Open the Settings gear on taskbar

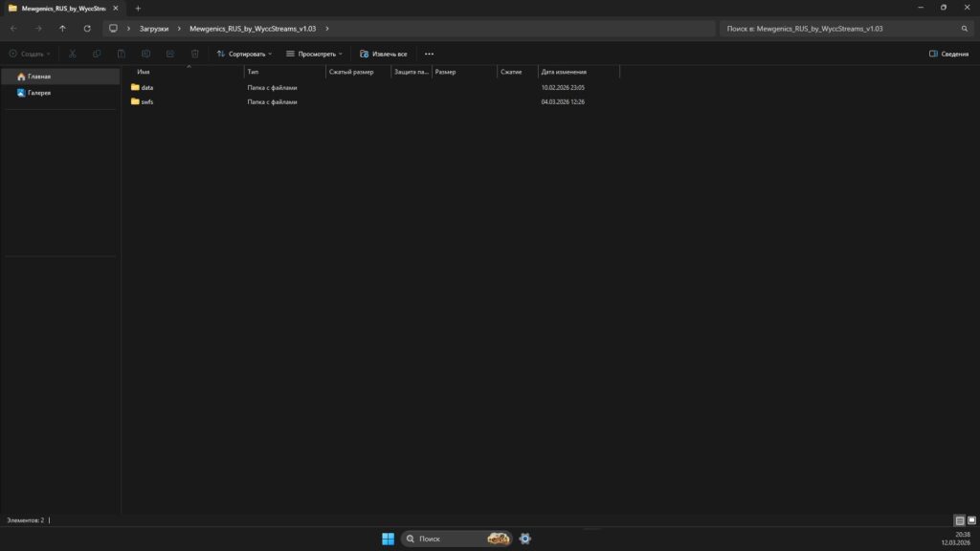(x=525, y=539)
